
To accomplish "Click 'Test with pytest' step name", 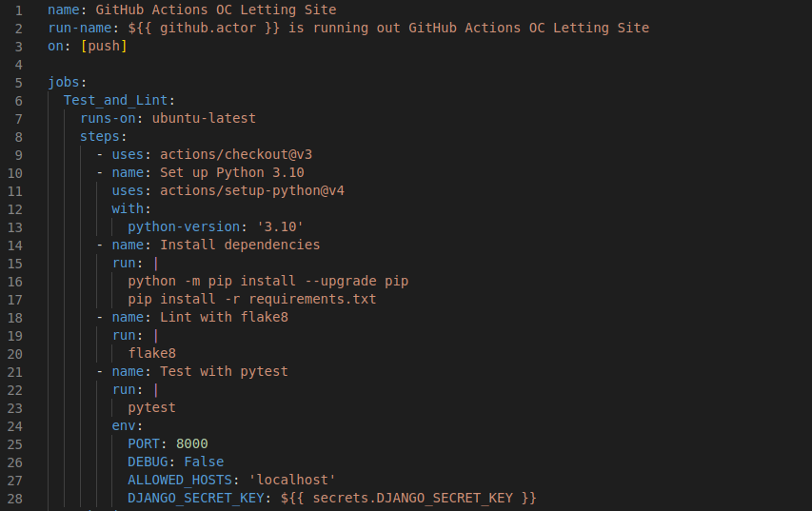I will (x=224, y=372).
